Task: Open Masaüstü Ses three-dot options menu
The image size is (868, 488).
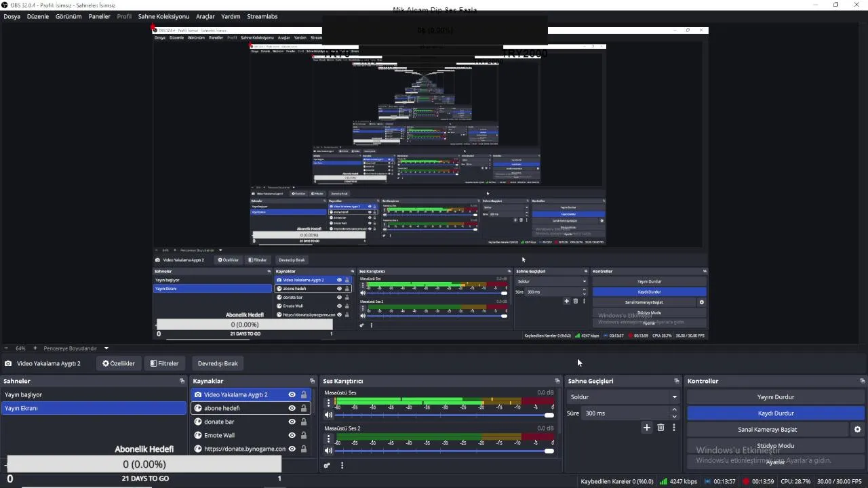Action: tap(329, 403)
